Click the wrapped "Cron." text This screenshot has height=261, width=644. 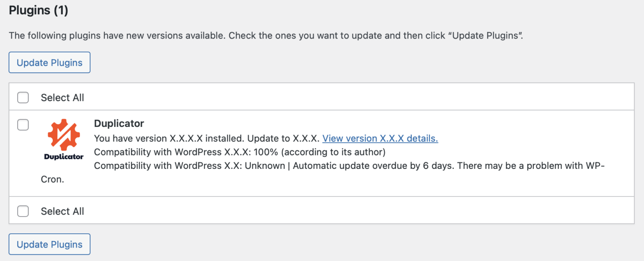52,179
